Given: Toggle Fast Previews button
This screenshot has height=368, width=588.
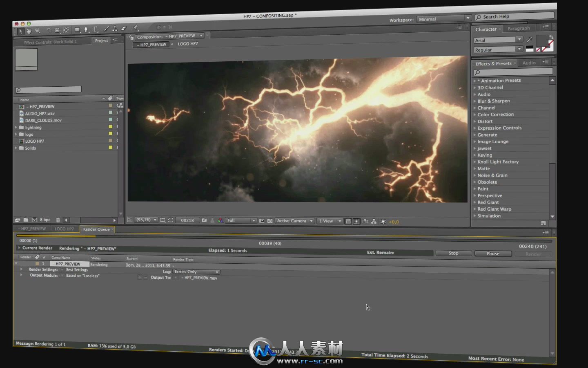Looking at the screenshot, I should tap(356, 221).
